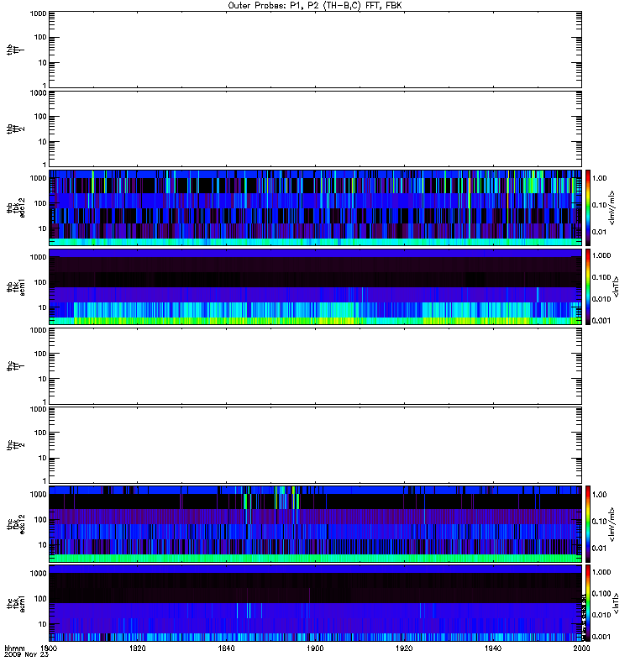Click the 'thc fbk edc12' y-axis title
630x672 pixels.
15,524
